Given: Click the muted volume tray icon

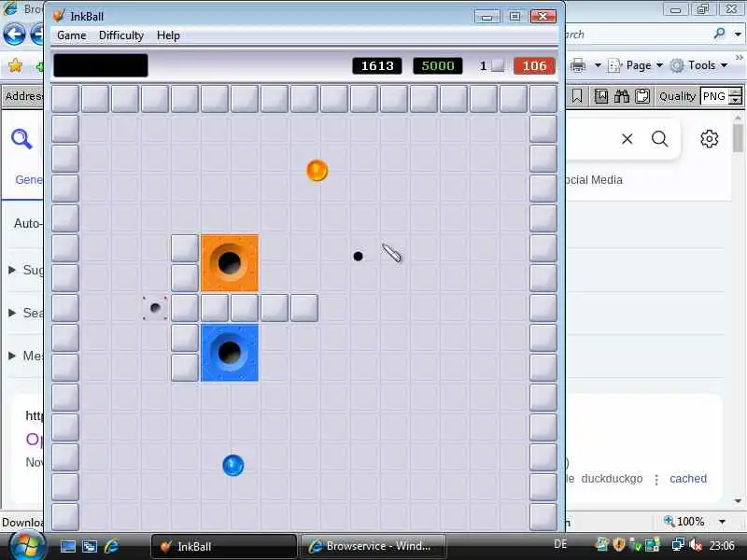Looking at the screenshot, I should 696,545.
